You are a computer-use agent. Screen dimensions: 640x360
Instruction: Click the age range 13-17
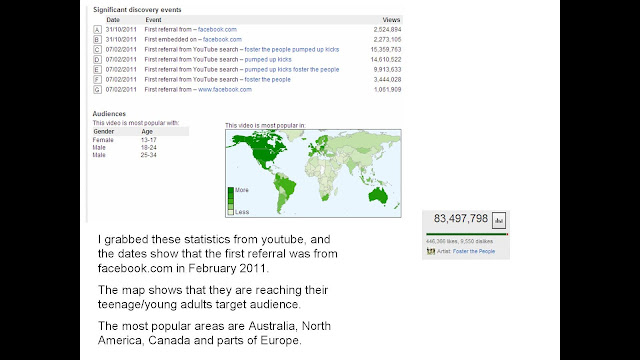pos(149,140)
